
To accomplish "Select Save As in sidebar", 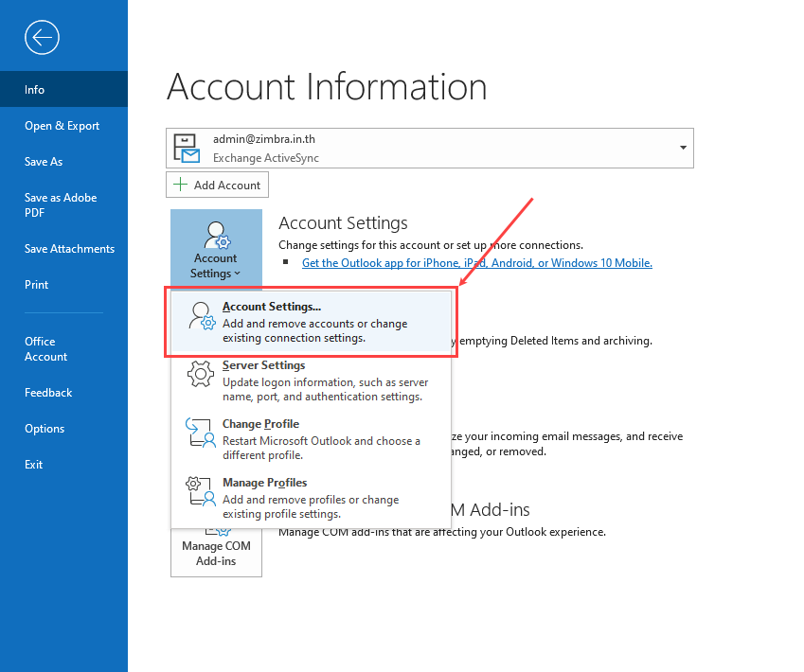I will (44, 162).
